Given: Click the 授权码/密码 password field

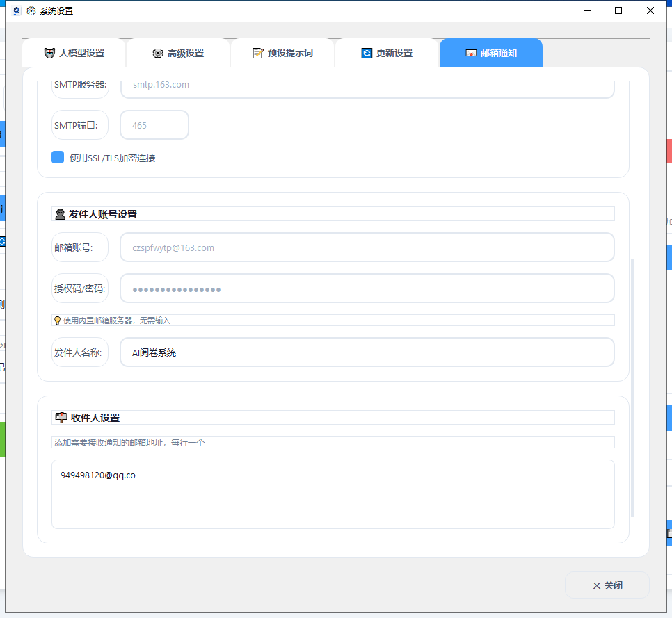Looking at the screenshot, I should 367,288.
